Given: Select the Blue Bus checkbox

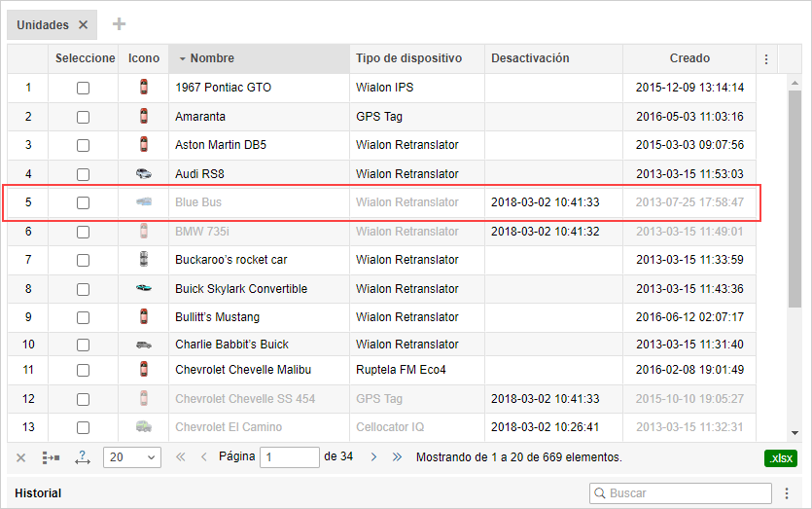Looking at the screenshot, I should click(x=83, y=202).
